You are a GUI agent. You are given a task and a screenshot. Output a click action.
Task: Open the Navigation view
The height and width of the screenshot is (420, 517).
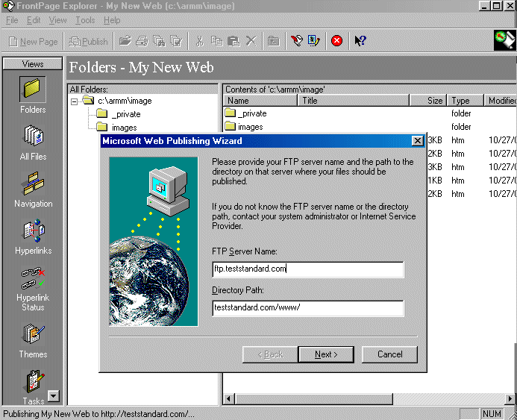point(33,189)
